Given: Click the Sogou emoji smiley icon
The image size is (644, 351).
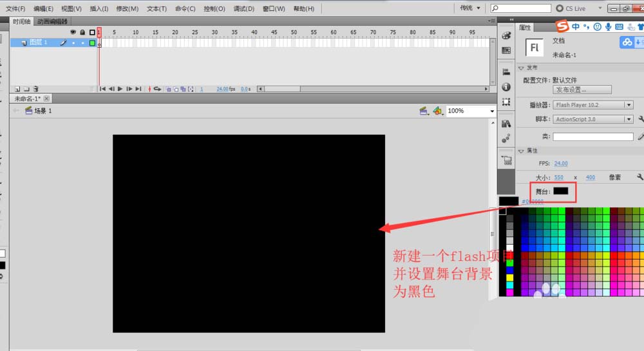Looking at the screenshot, I should tap(597, 26).
